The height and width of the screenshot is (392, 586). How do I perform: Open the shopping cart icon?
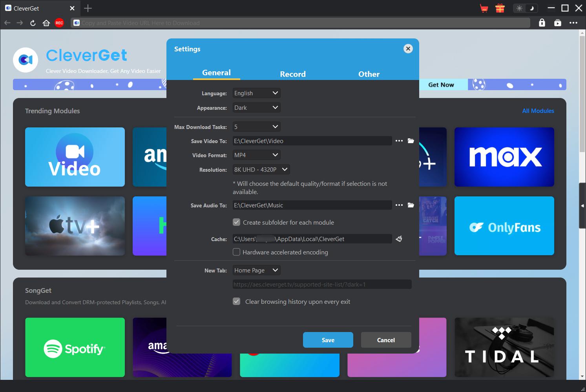click(484, 8)
